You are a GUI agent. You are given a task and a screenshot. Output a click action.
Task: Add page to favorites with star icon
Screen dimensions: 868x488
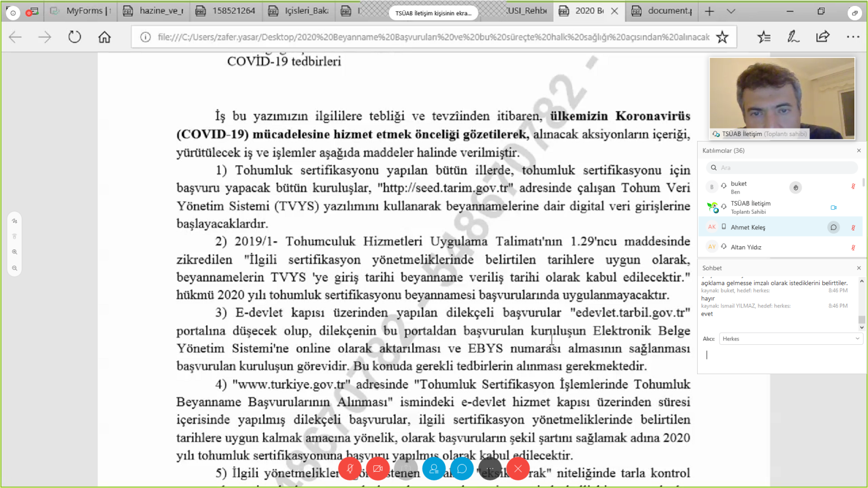(x=722, y=37)
